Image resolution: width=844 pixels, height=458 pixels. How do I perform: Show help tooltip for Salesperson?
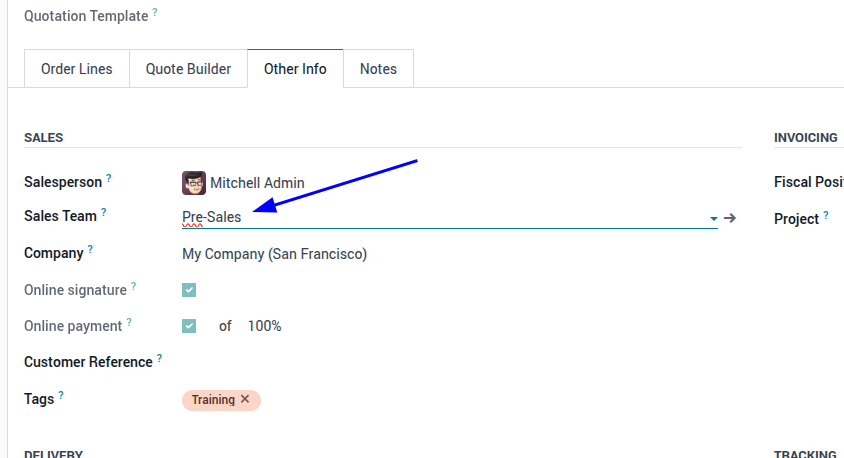109,178
